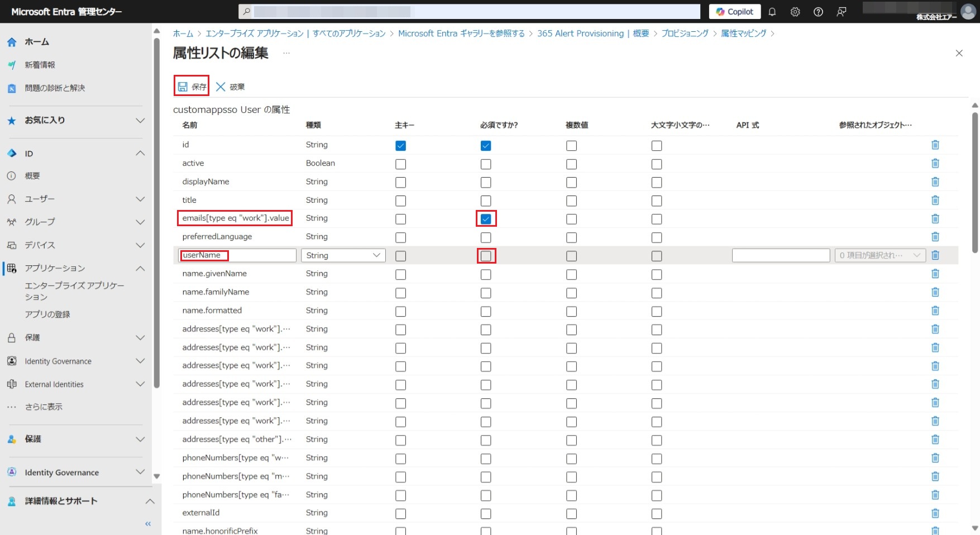Viewport: 980px width, 535px height.
Task: Collapse the アプリケーション sidebar section
Action: 140,268
